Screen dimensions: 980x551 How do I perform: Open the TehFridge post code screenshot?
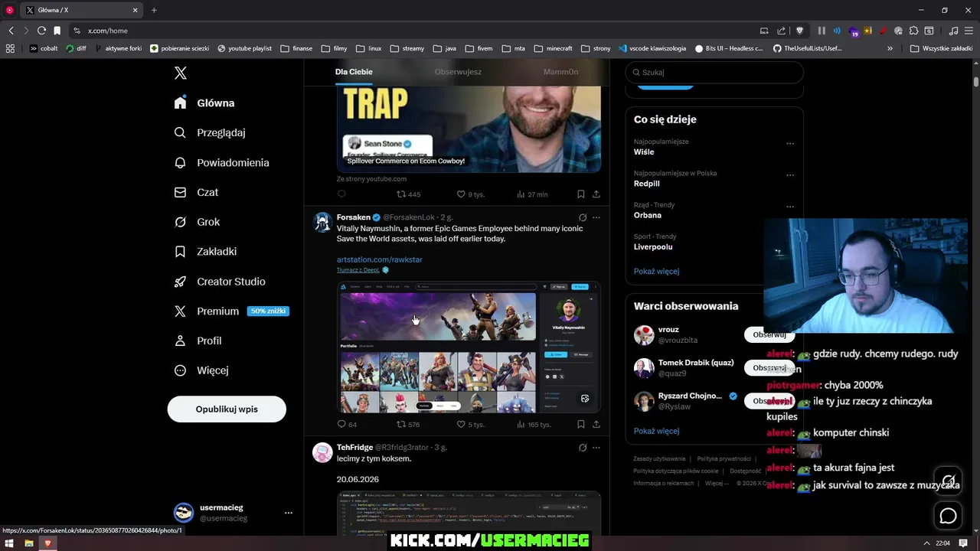click(x=469, y=514)
